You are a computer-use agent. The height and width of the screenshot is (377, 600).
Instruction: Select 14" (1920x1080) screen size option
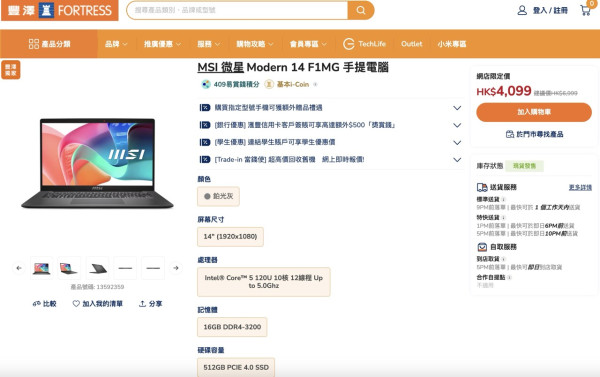tap(230, 237)
